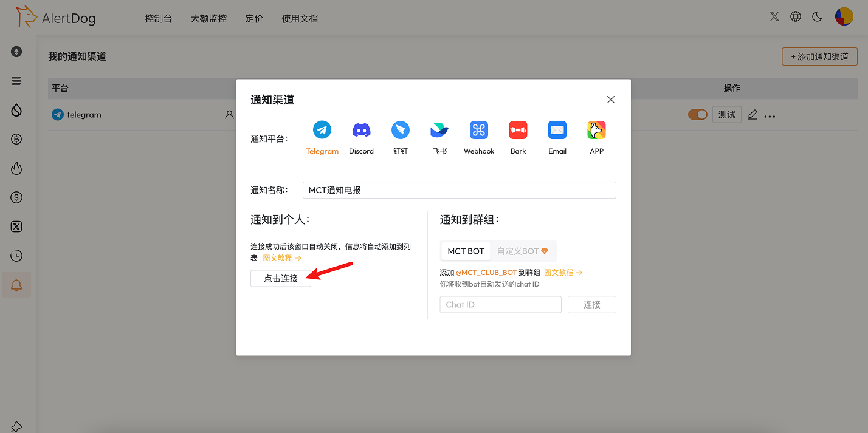This screenshot has height=433, width=868.
Task: Edit the telegram channel with pencil icon
Action: point(753,115)
